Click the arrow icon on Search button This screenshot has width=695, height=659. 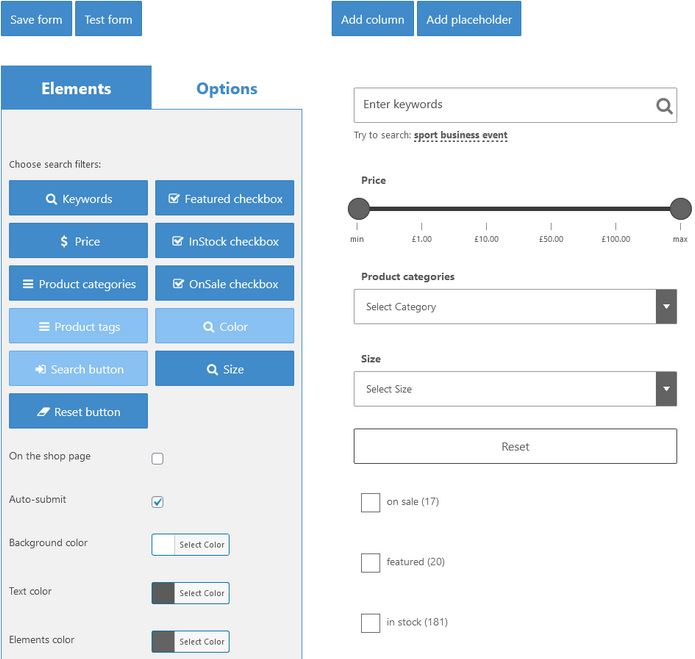(x=40, y=369)
